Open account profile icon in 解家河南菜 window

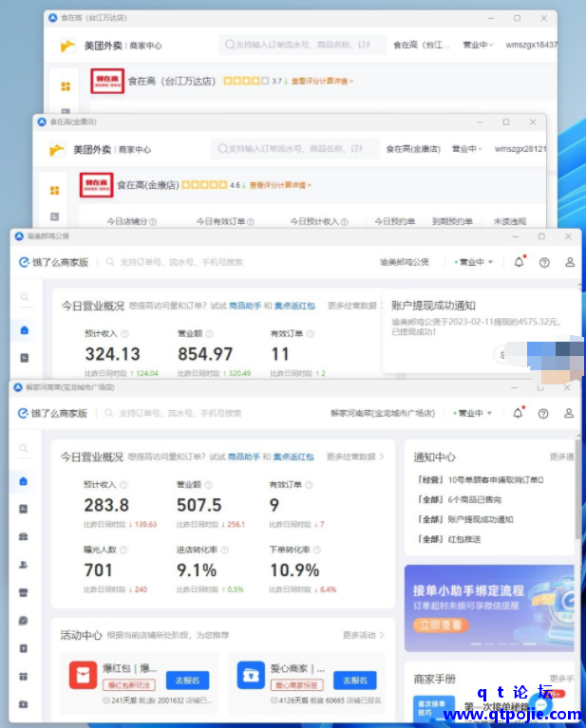568,413
